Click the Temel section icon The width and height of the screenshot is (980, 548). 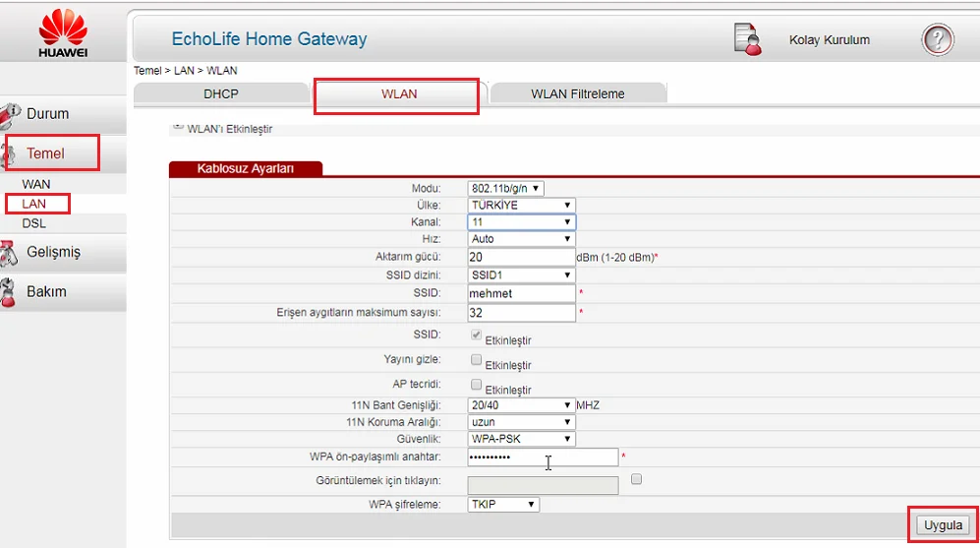9,154
